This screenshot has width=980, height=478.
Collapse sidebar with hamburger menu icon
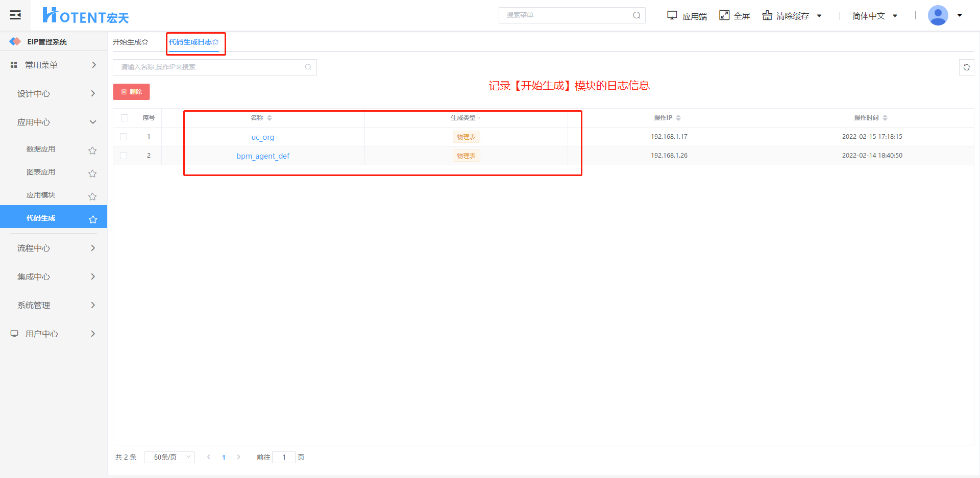coord(15,15)
